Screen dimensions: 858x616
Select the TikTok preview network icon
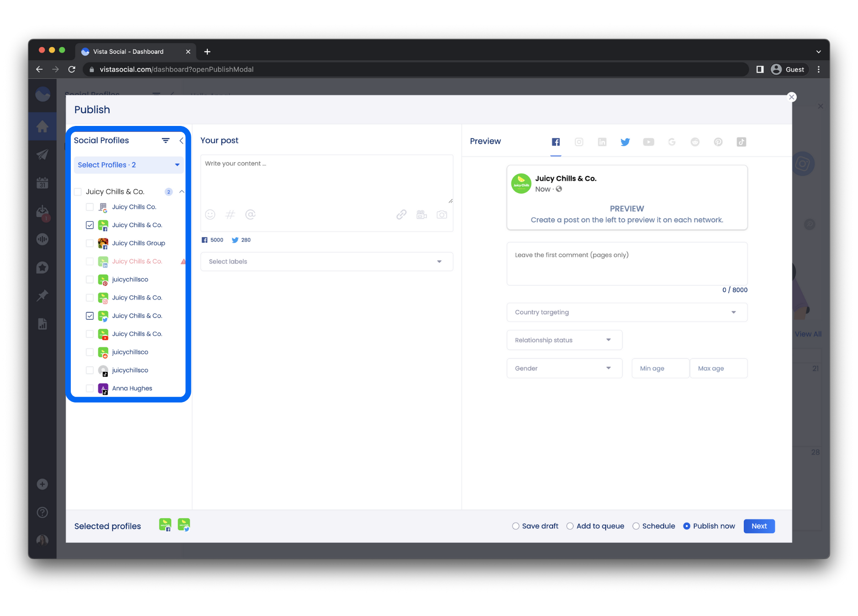(742, 142)
